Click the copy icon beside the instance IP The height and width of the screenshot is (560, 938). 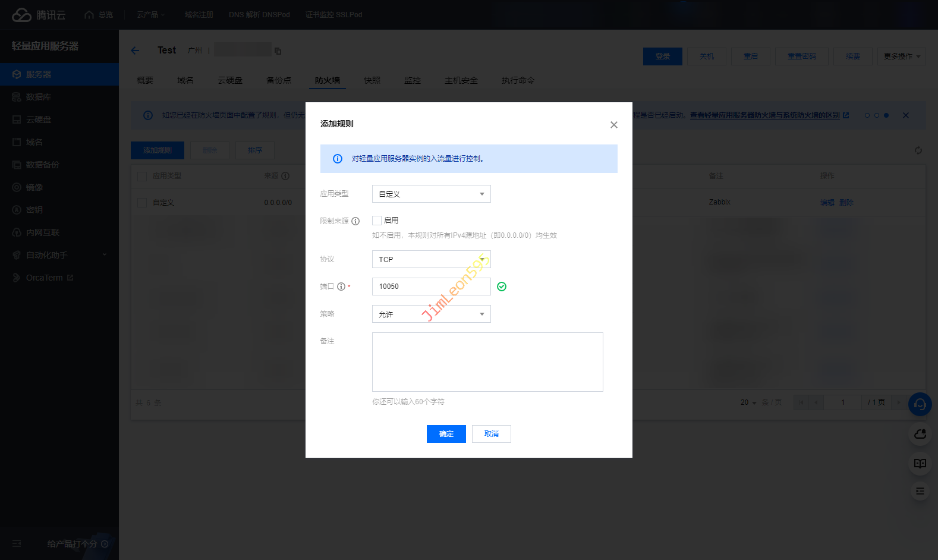[x=278, y=51]
